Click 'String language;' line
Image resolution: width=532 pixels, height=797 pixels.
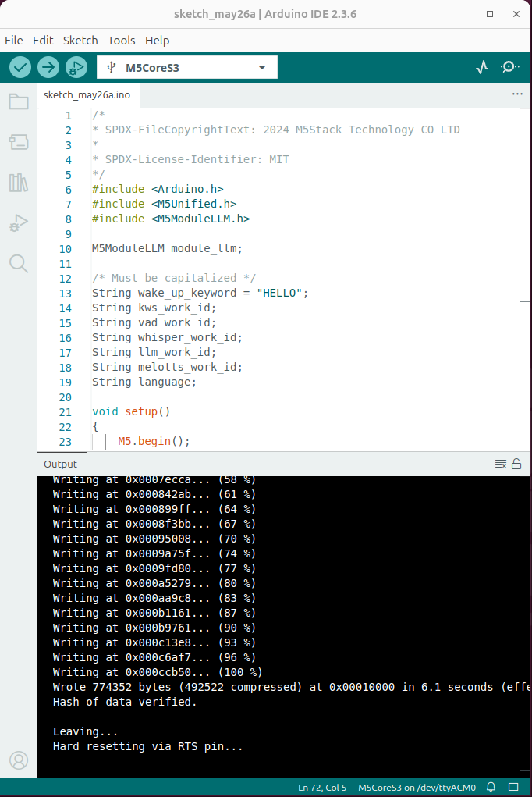(144, 382)
